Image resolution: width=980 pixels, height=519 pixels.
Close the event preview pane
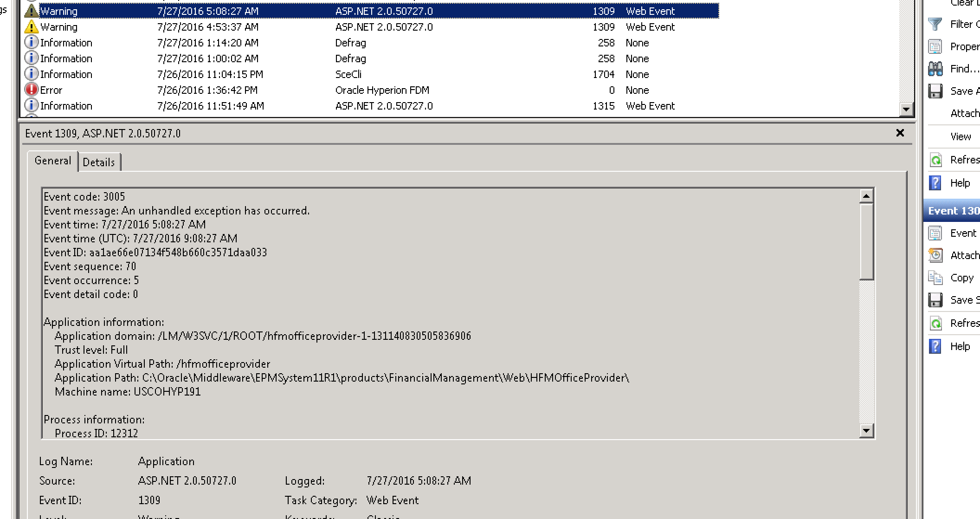tap(900, 133)
